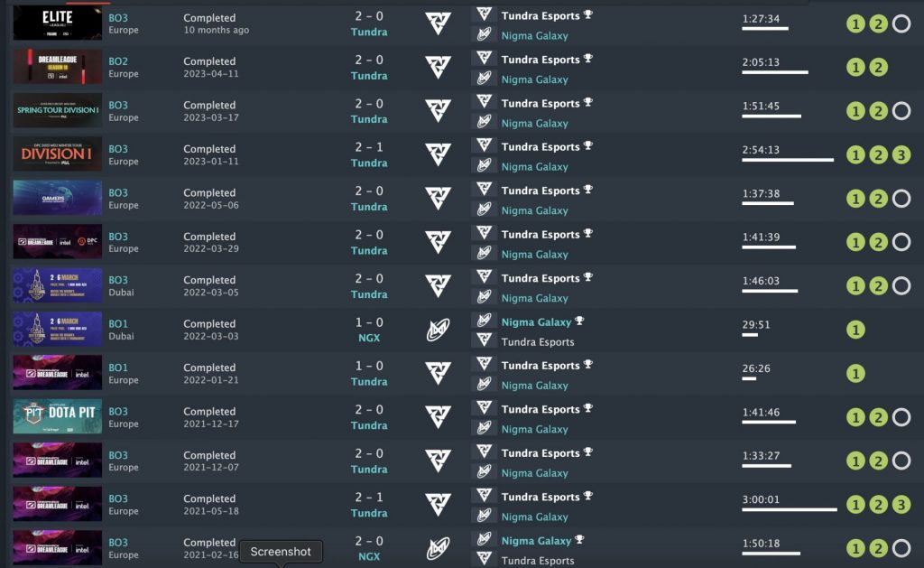The image size is (924, 568).
Task: Open the Tundra Esports link in the 2021-12-07 match row
Action: (540, 453)
